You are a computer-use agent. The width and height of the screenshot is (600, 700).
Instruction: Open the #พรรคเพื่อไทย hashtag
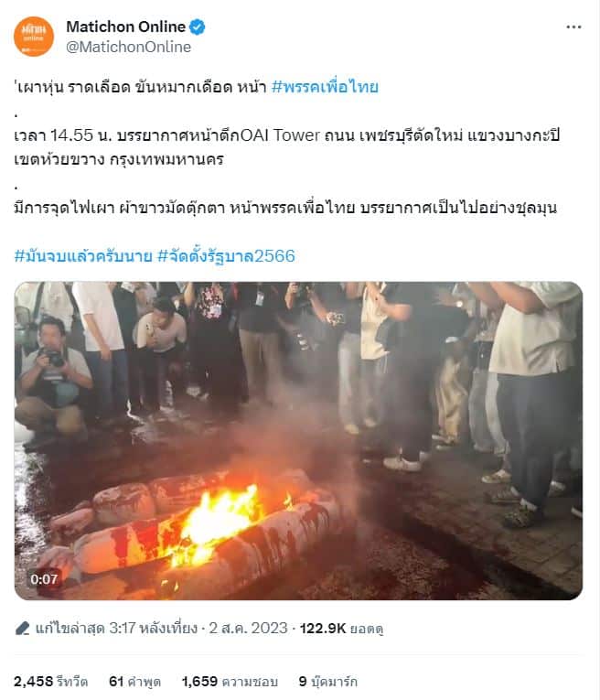tap(325, 87)
